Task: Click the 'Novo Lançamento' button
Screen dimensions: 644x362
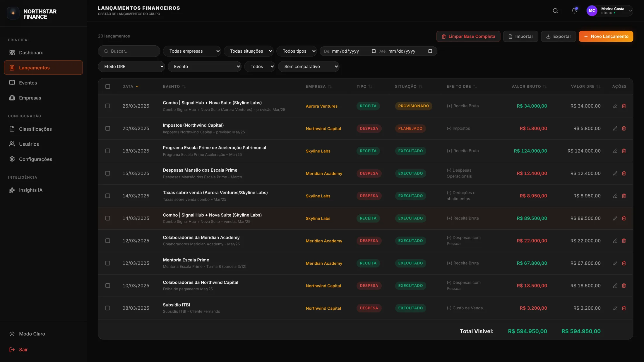Action: 606,36
